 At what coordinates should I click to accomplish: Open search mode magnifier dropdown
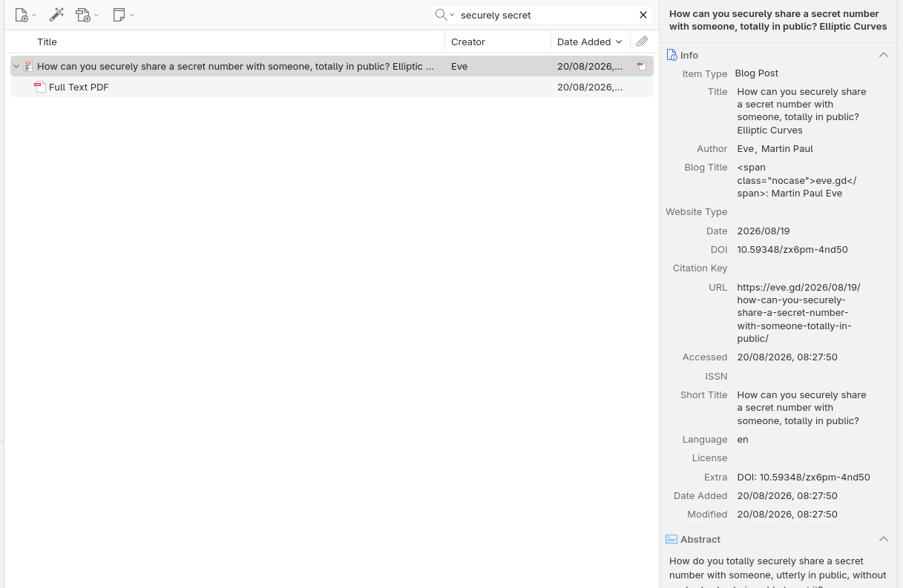[444, 15]
